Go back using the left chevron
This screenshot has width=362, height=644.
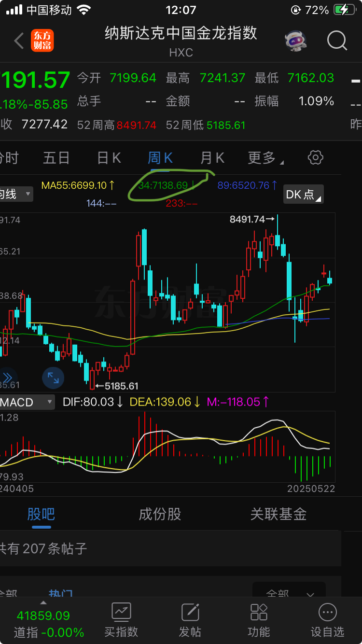19,41
